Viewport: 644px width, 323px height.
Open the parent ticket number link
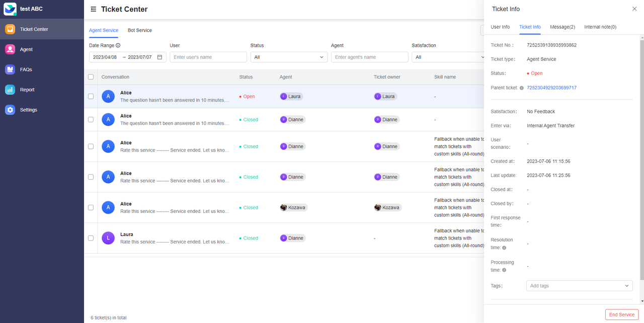coord(551,88)
